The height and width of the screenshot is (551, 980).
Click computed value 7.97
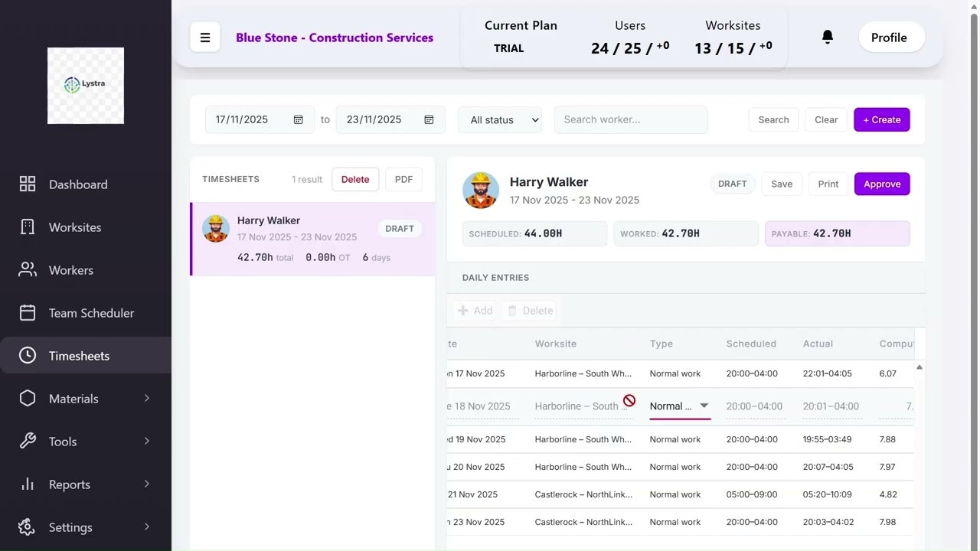(x=888, y=467)
